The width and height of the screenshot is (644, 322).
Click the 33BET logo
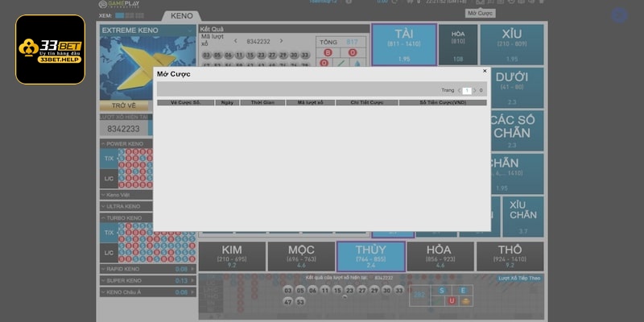(50, 48)
